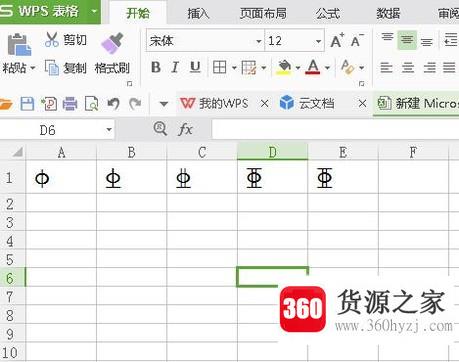Image resolution: width=459 pixels, height=362 pixels.
Task: Select column D header
Action: click(272, 152)
